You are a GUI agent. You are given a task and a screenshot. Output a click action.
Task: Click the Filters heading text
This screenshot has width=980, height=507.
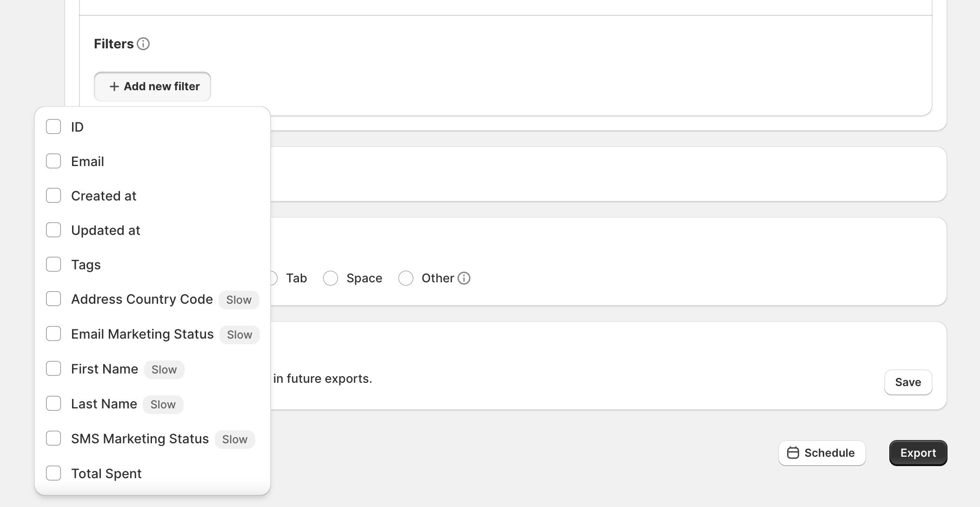[113, 44]
